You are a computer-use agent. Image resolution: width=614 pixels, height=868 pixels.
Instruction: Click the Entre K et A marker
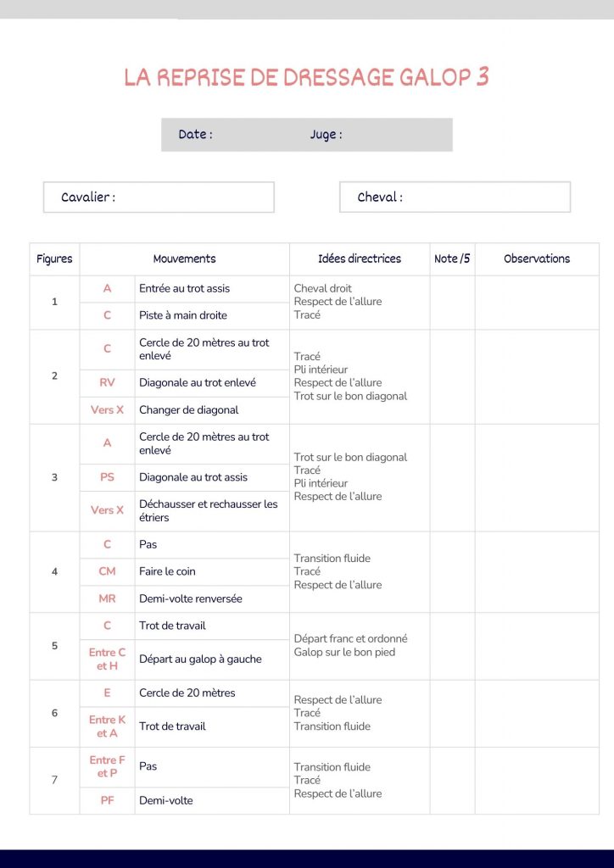tap(107, 726)
